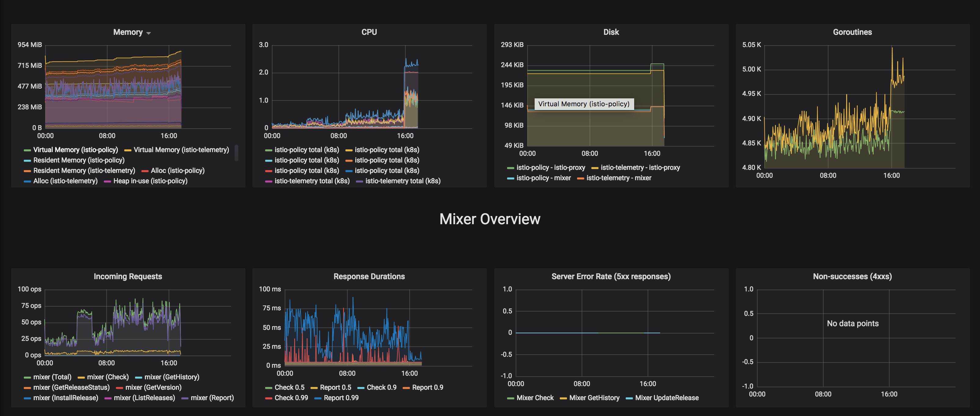Click the Server Error Rate panel title
The image size is (980, 416).
click(x=611, y=276)
